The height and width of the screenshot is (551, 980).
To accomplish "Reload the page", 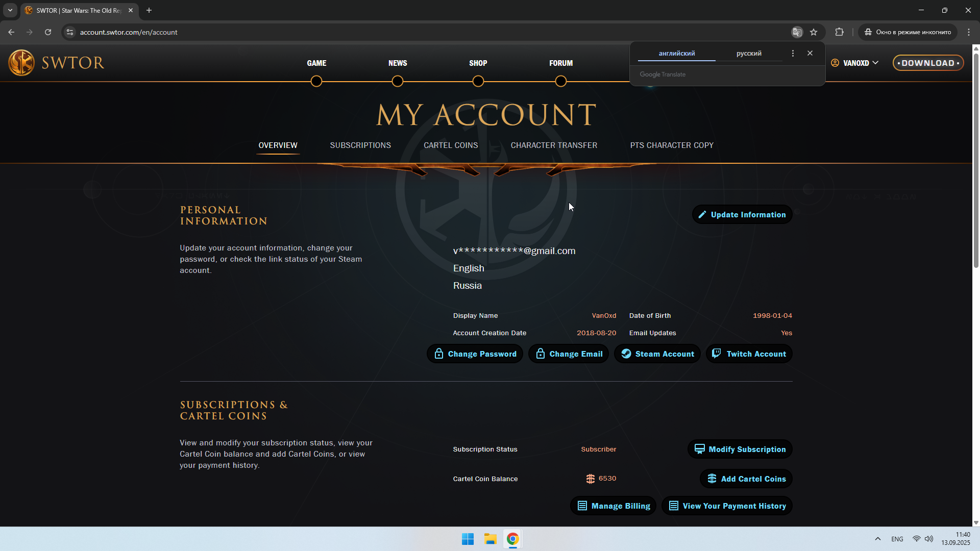I will (x=48, y=32).
